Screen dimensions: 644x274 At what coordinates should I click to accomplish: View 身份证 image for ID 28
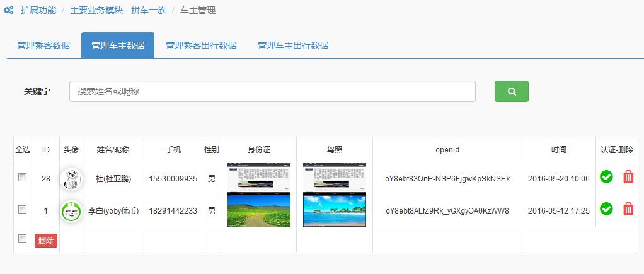[x=259, y=178]
